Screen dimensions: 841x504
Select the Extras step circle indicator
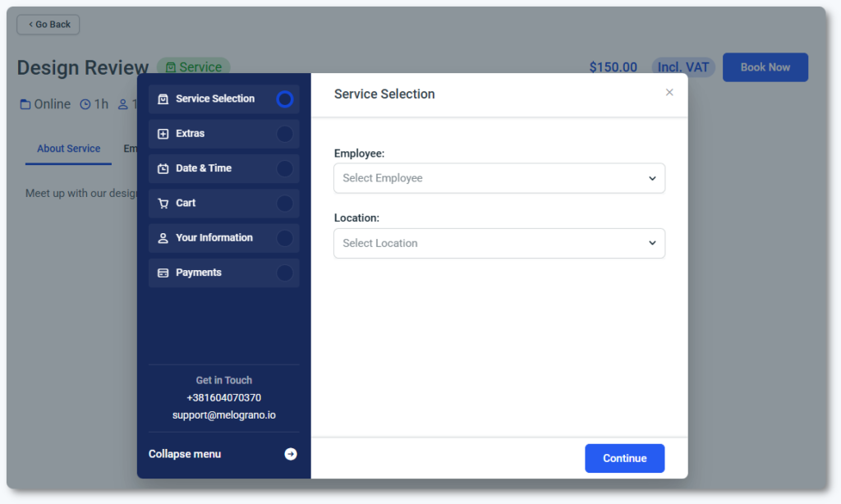(284, 134)
